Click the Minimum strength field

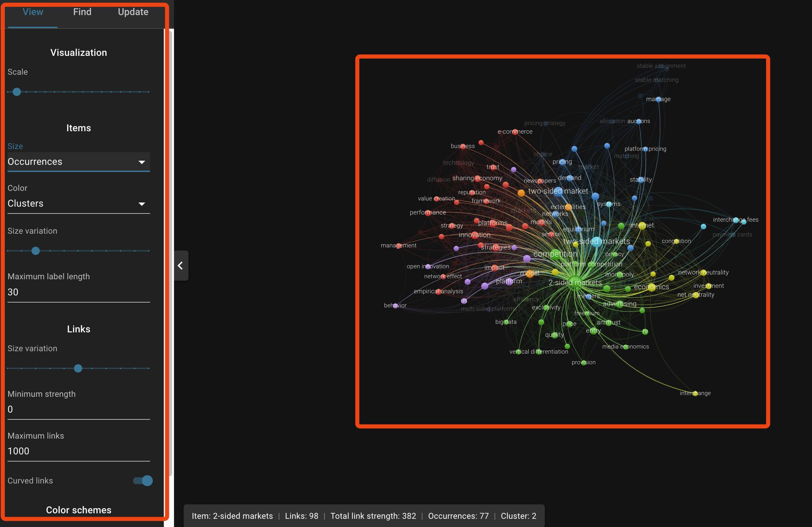79,409
